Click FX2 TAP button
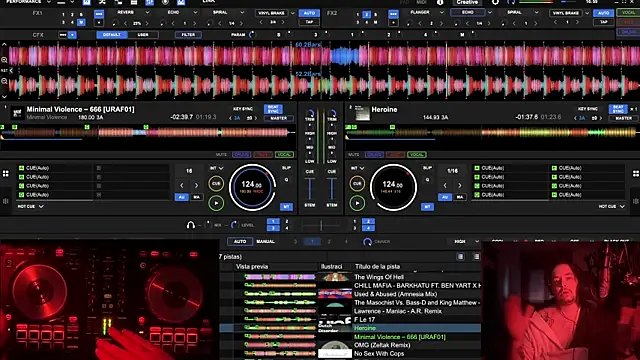The width and height of the screenshot is (640, 360). [603, 22]
